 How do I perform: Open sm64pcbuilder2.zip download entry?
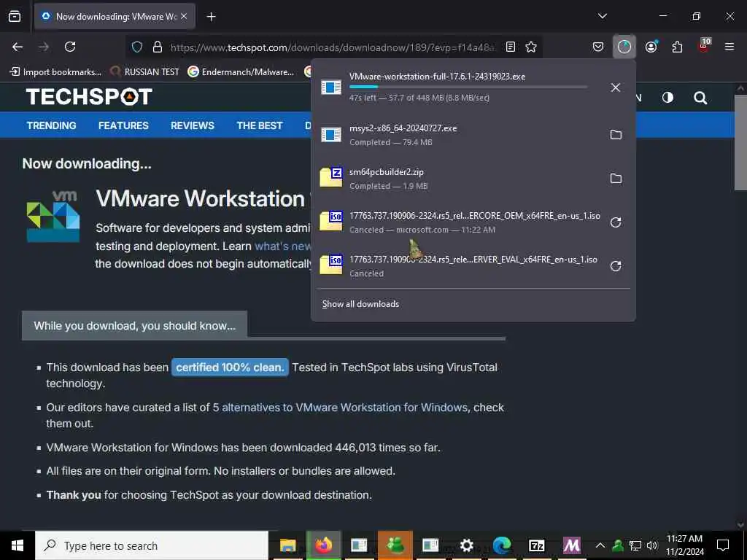click(457, 179)
